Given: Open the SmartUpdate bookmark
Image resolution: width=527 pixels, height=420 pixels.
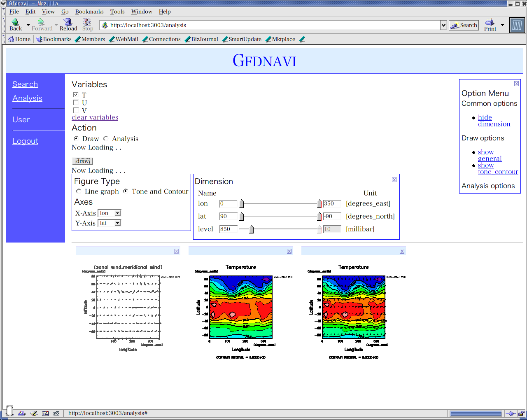Looking at the screenshot, I should tap(242, 39).
